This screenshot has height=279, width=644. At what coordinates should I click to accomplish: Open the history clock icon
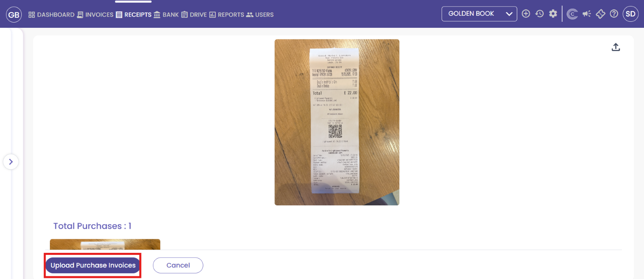pyautogui.click(x=539, y=14)
